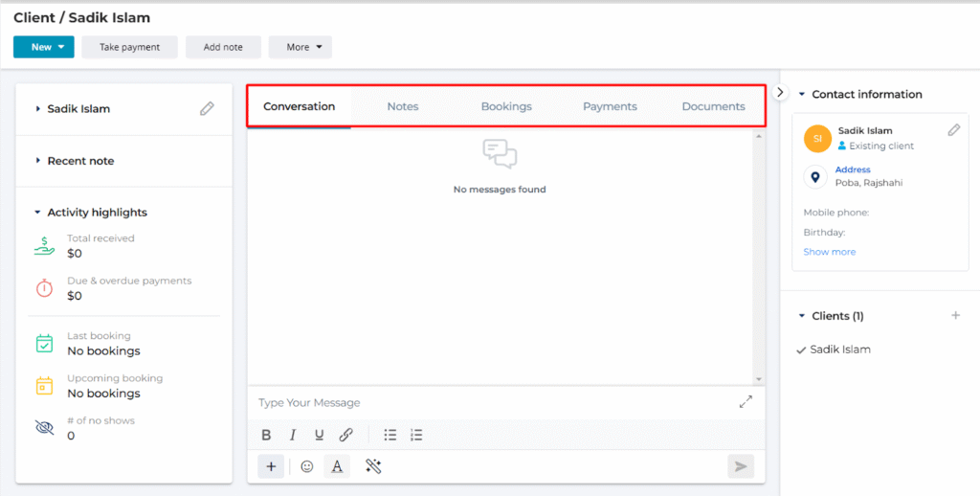Click the Last booking calendar check icon

[x=44, y=344]
